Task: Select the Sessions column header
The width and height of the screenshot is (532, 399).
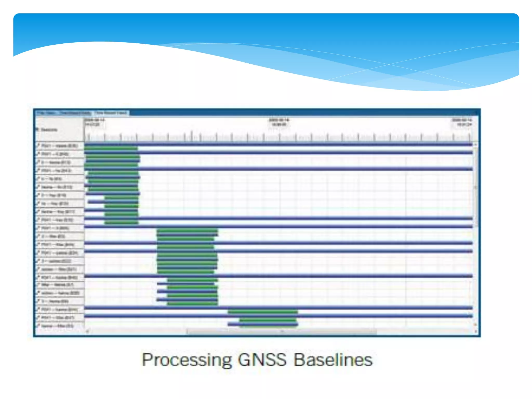Action: (49, 129)
